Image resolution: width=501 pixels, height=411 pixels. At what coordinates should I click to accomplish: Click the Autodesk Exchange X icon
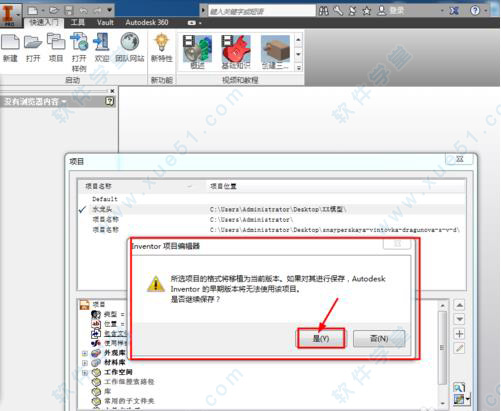pos(454,11)
